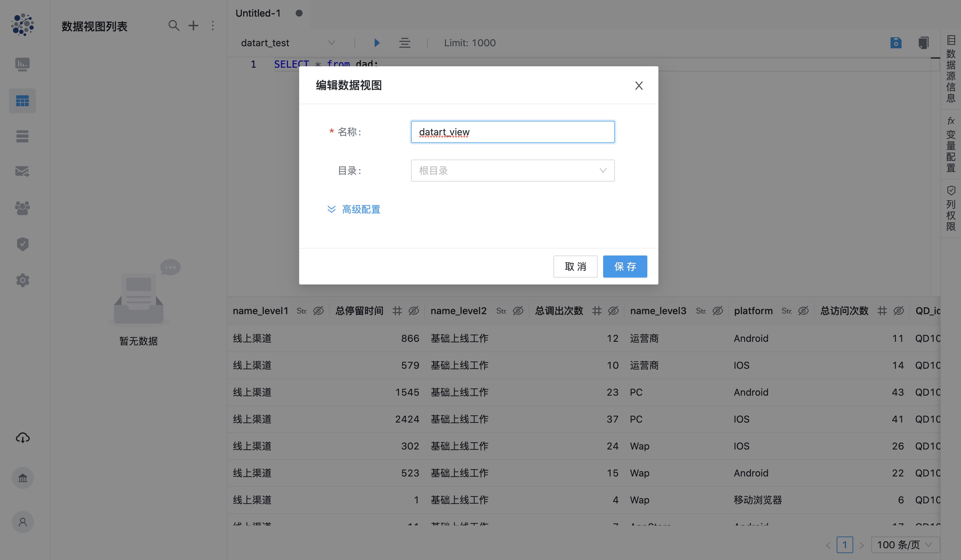Open the 变量配置 side panel
Image resolution: width=961 pixels, height=560 pixels.
[x=951, y=144]
